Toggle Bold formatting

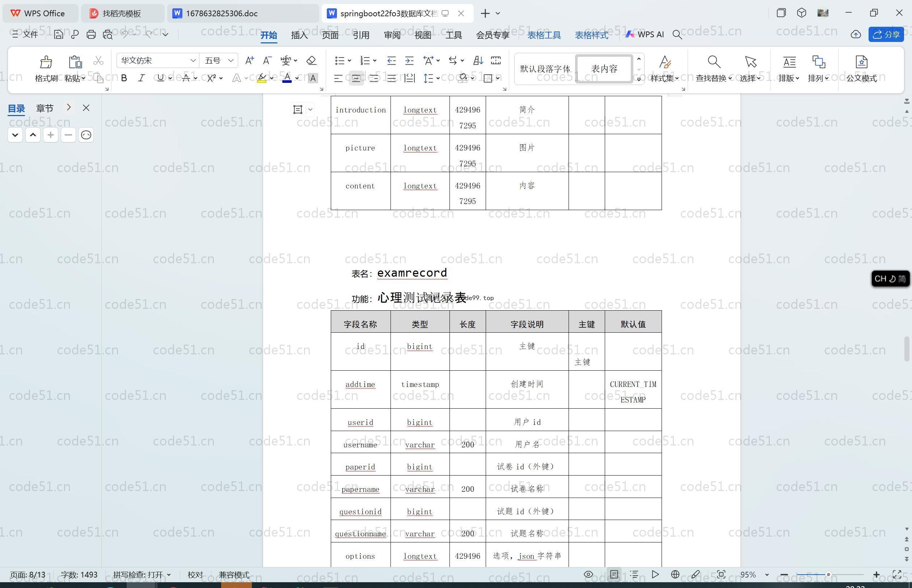tap(124, 78)
